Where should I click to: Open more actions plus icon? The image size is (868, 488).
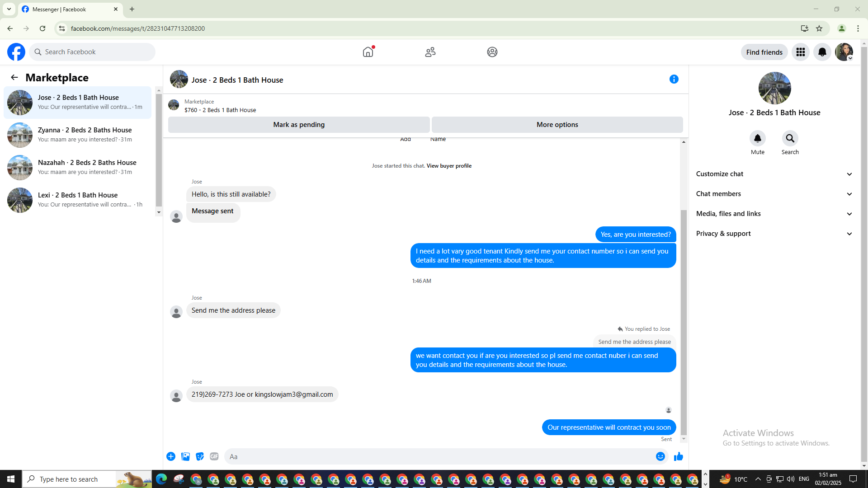click(171, 456)
